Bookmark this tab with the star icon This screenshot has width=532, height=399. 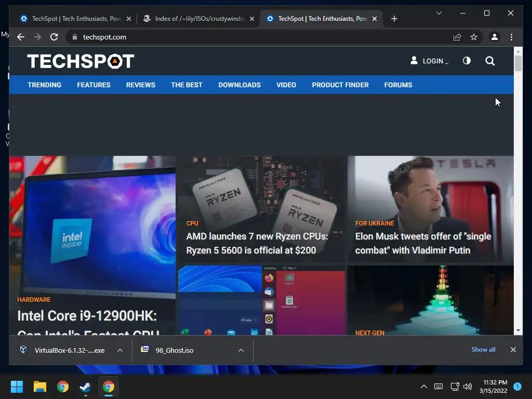(x=474, y=37)
